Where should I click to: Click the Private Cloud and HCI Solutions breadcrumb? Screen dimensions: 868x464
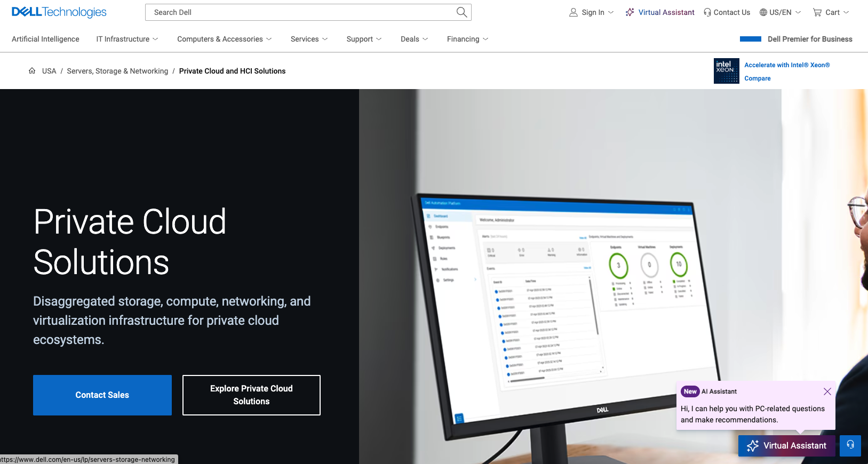[232, 71]
